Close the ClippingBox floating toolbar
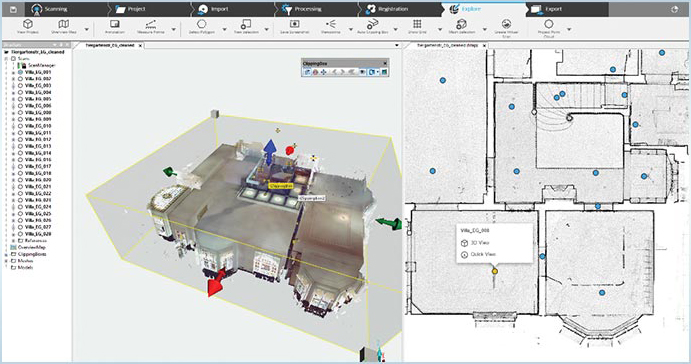The image size is (691, 364). (385, 63)
